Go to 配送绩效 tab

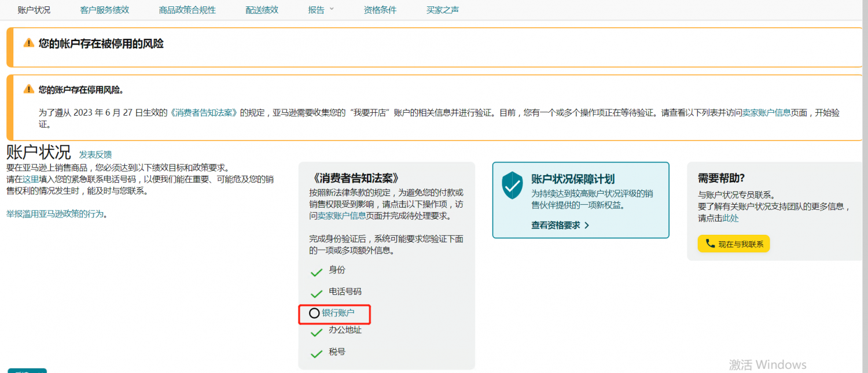tap(262, 10)
